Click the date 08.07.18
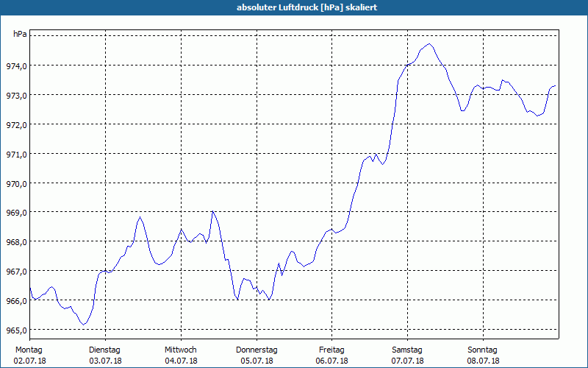Screen dimensions: 588x368 (483, 361)
